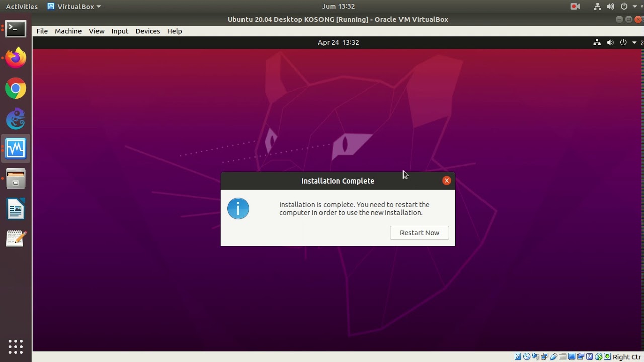The image size is (644, 362).
Task: Click the CPU virtualization status icon
Action: [x=590, y=357]
